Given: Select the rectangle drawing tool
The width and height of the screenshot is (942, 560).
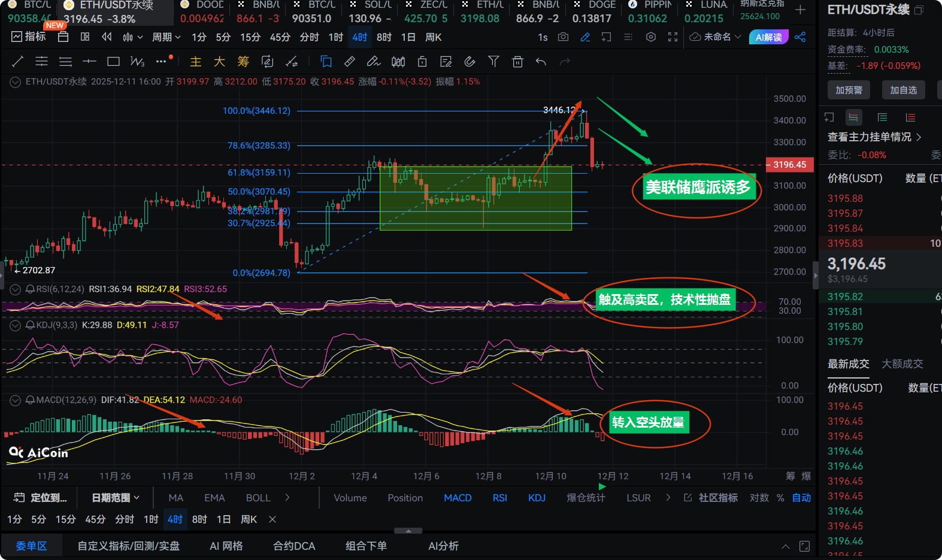Looking at the screenshot, I should point(113,61).
